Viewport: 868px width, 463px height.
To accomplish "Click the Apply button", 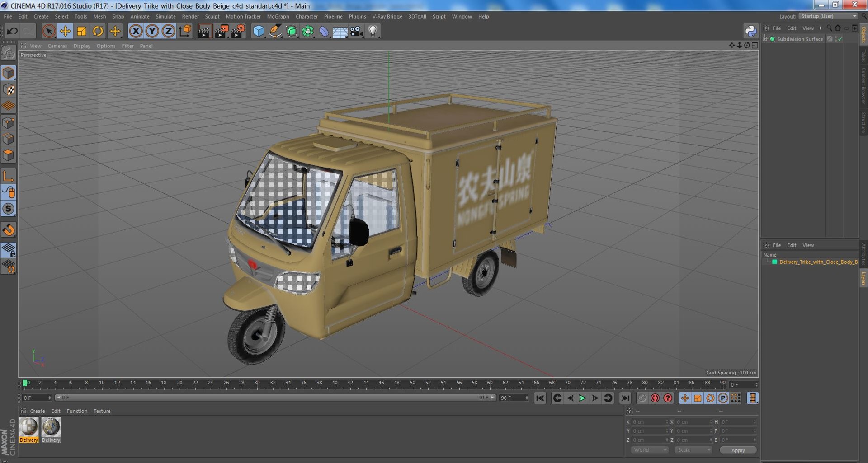I will [x=738, y=450].
